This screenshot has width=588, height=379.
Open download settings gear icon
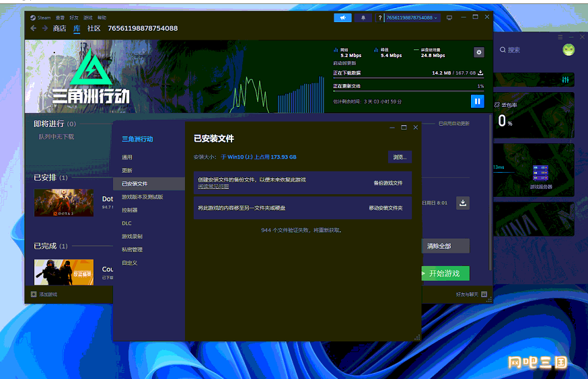click(x=479, y=52)
